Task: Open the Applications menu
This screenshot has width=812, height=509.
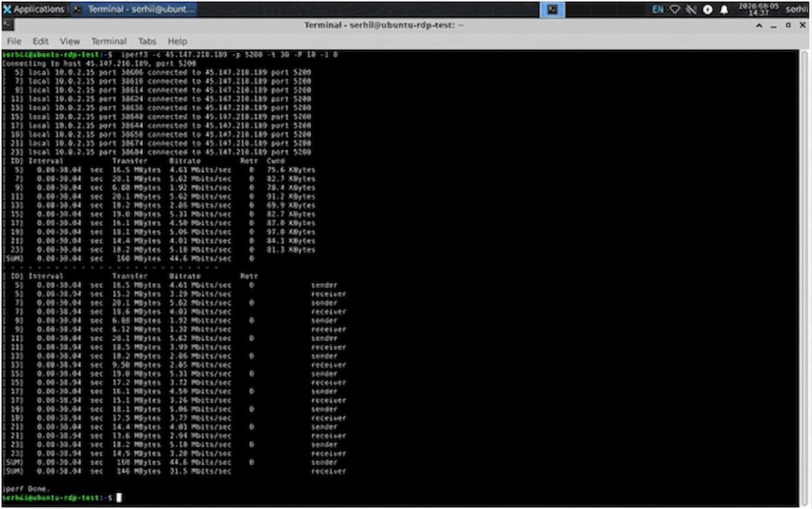Action: coord(34,9)
